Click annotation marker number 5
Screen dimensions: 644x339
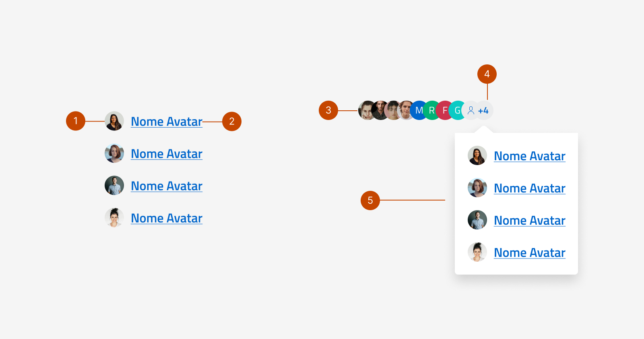pyautogui.click(x=370, y=201)
